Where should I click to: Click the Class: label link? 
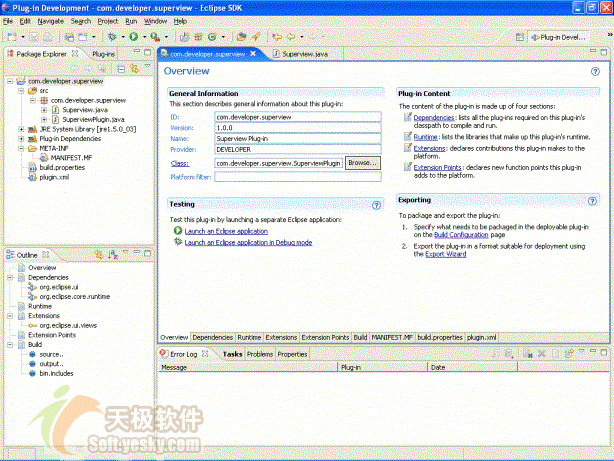(x=180, y=163)
